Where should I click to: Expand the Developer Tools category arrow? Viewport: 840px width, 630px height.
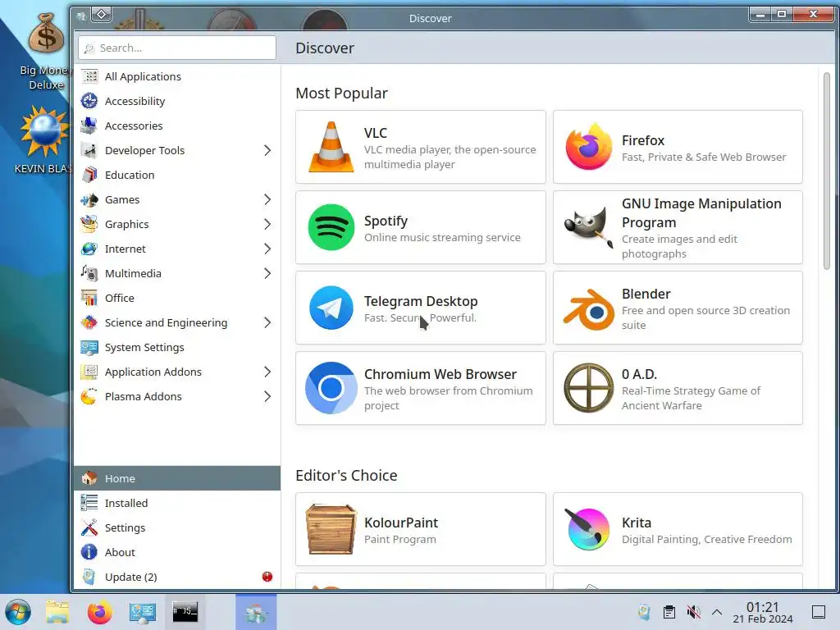(x=267, y=151)
